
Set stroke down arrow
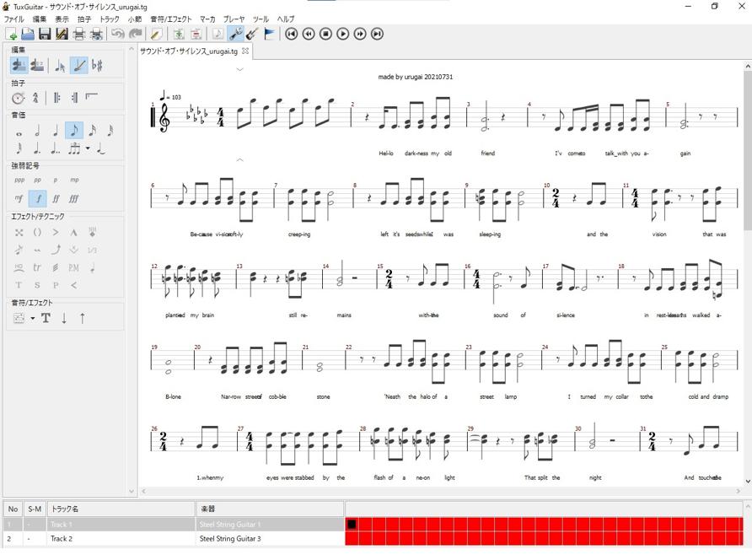click(x=64, y=318)
